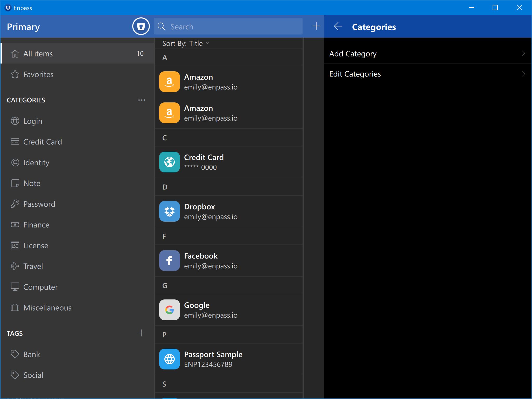The image size is (532, 399).
Task: Click the briefcase icon next to Miscellaneous
Action: tap(15, 308)
